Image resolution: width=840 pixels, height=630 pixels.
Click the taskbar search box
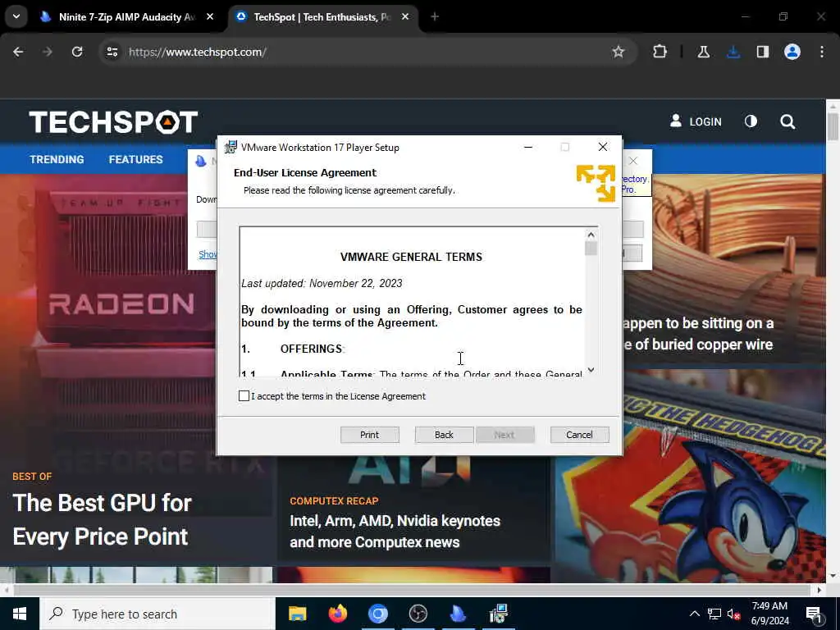coord(157,614)
